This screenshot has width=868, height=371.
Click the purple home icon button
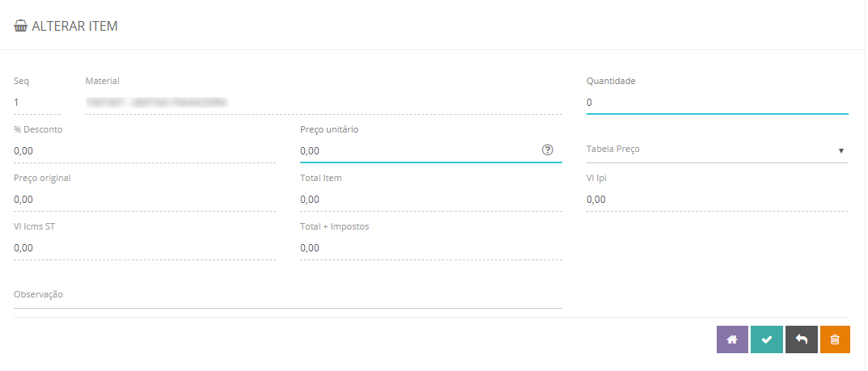[x=732, y=339]
